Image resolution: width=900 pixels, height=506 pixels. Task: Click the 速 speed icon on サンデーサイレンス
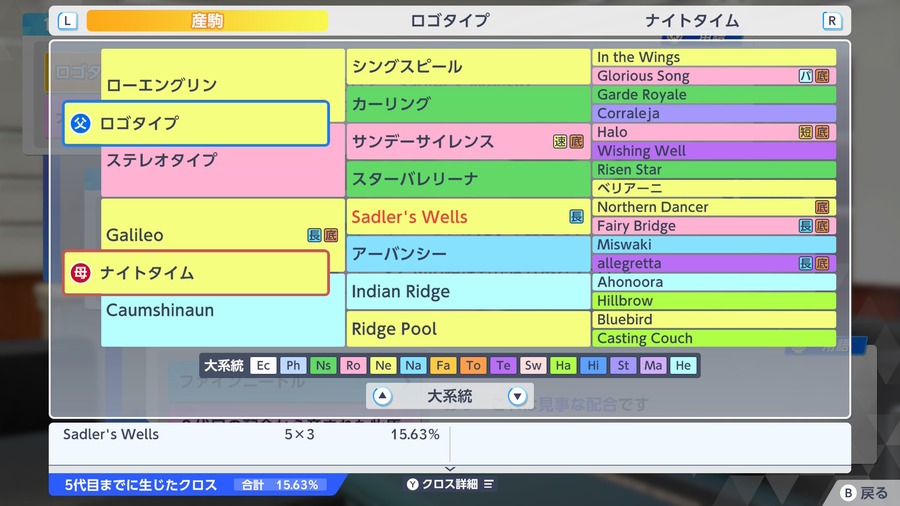(x=560, y=142)
